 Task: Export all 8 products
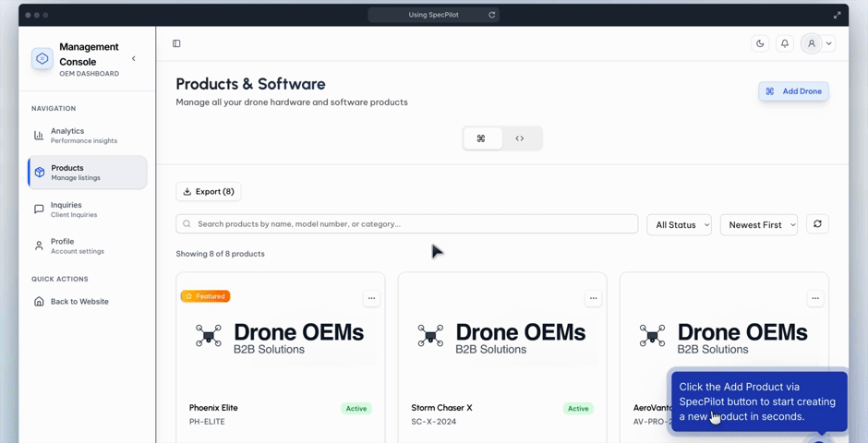(x=209, y=192)
